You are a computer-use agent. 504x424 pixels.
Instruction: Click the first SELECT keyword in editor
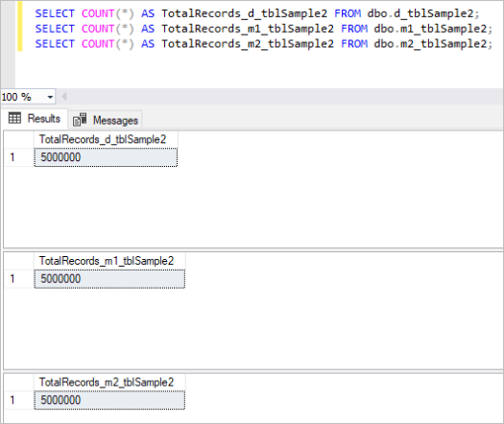pyautogui.click(x=55, y=13)
